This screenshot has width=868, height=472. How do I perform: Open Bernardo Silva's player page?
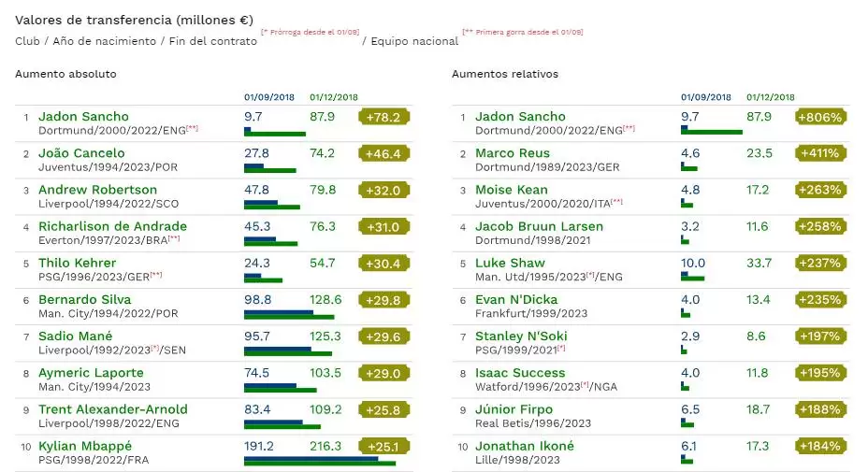click(x=87, y=299)
